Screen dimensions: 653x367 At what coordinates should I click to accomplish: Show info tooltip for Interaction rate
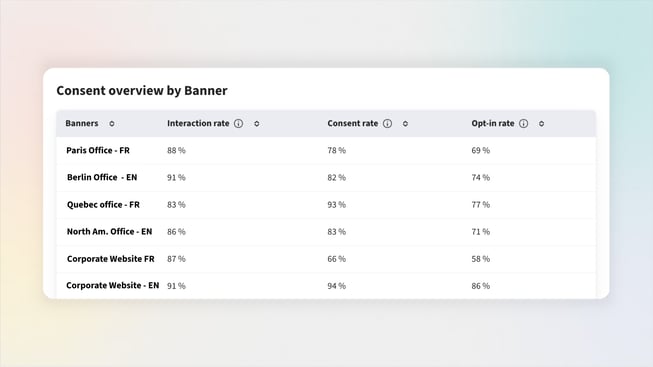238,124
